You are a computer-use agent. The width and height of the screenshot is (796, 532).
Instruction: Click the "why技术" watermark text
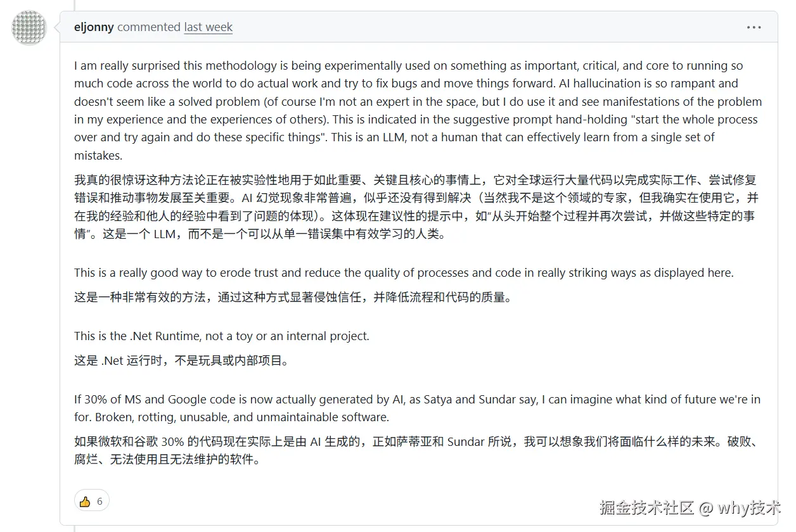[749, 507]
